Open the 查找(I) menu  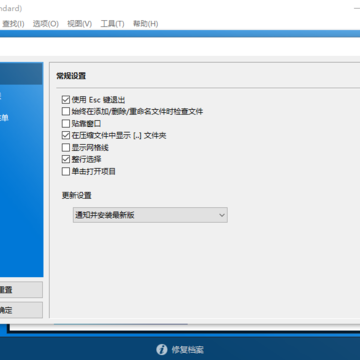(x=13, y=24)
